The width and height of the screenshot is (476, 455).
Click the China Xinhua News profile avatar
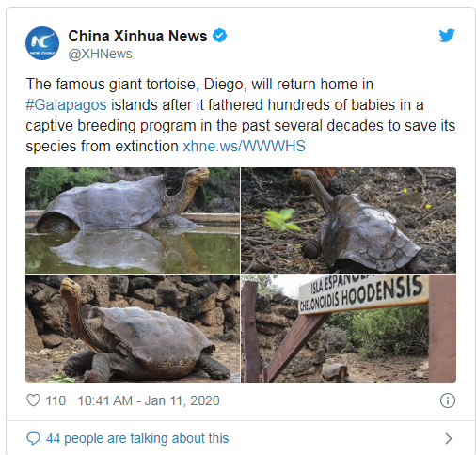click(x=42, y=43)
